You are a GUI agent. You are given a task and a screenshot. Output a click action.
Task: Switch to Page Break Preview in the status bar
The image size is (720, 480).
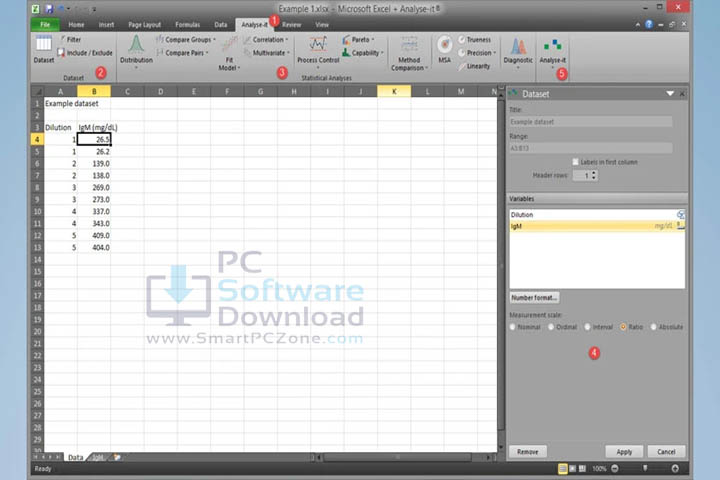point(582,469)
